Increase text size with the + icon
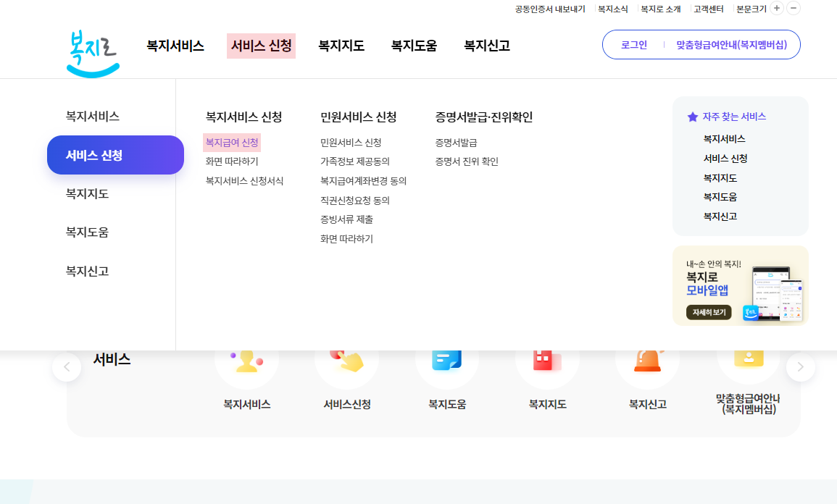This screenshot has width=837, height=504. (x=775, y=9)
